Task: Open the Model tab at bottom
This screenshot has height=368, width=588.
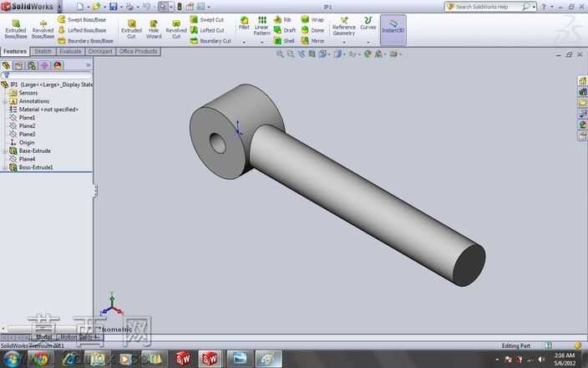Action: [x=43, y=337]
